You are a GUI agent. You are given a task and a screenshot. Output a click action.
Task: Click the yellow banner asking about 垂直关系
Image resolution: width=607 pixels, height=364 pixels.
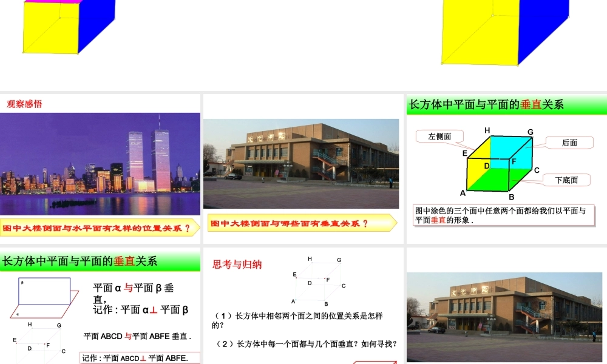[302, 223]
